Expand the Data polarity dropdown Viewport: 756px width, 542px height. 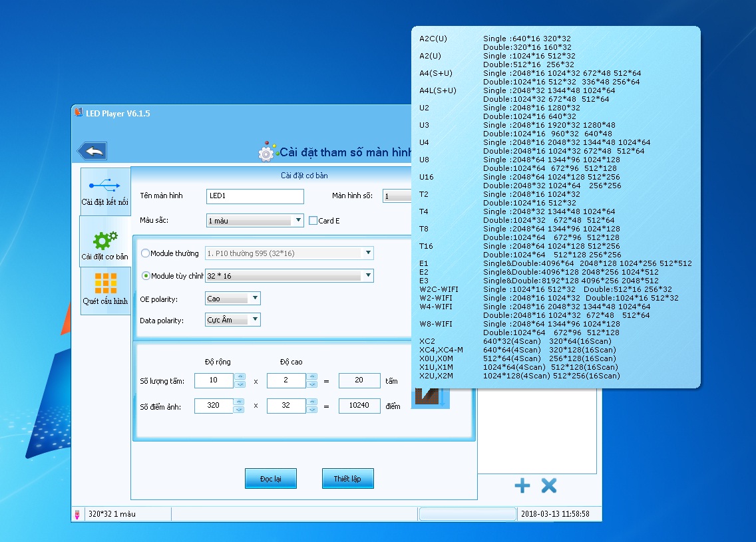point(255,321)
